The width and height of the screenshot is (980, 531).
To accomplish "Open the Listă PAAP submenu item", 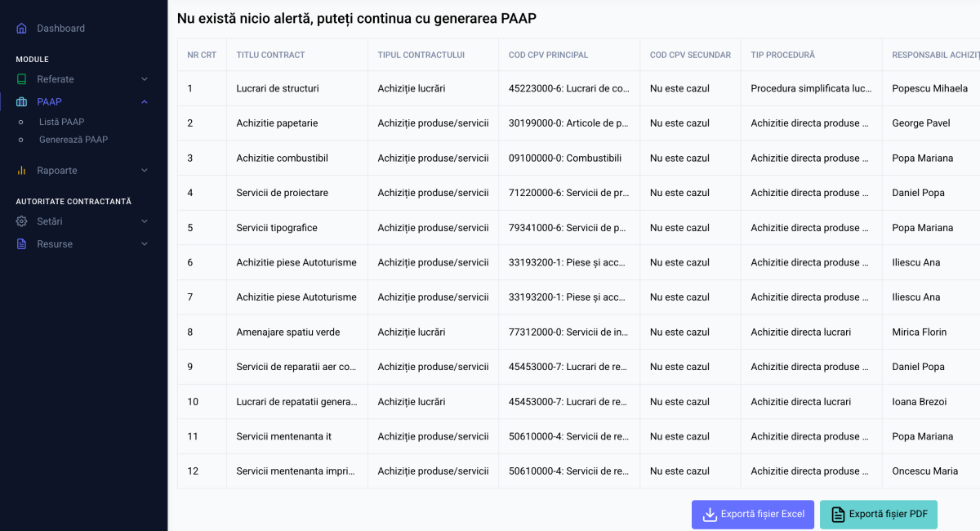I will click(61, 122).
